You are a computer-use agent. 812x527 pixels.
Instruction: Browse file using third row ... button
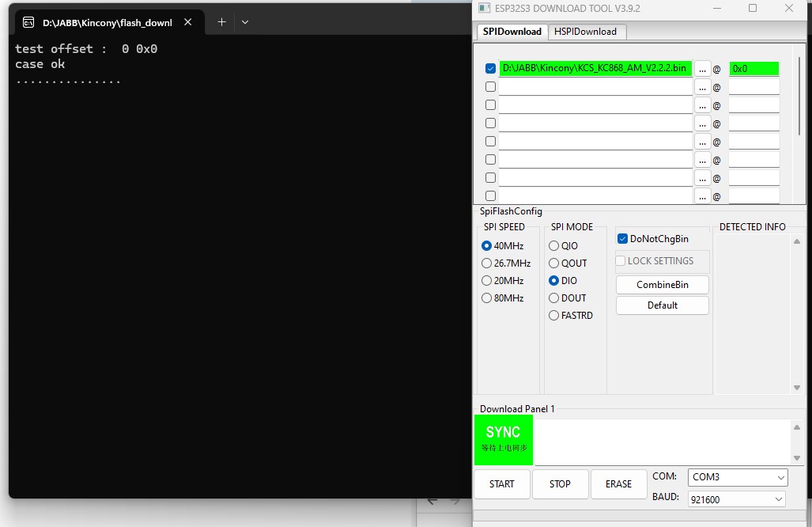pyautogui.click(x=702, y=106)
